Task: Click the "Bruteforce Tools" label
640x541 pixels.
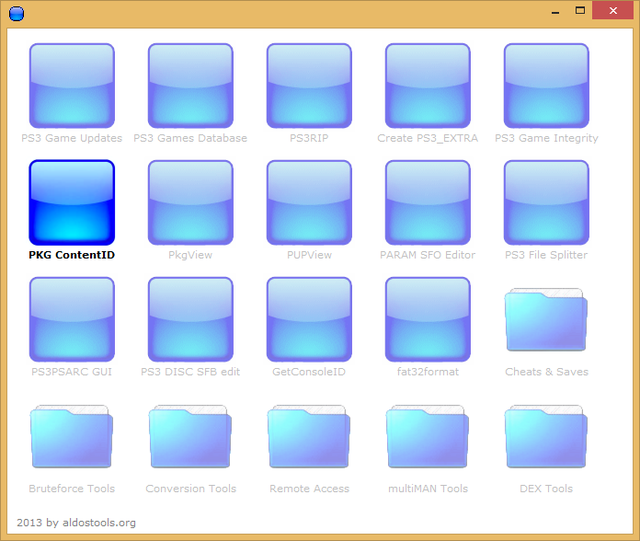Action: (x=72, y=488)
